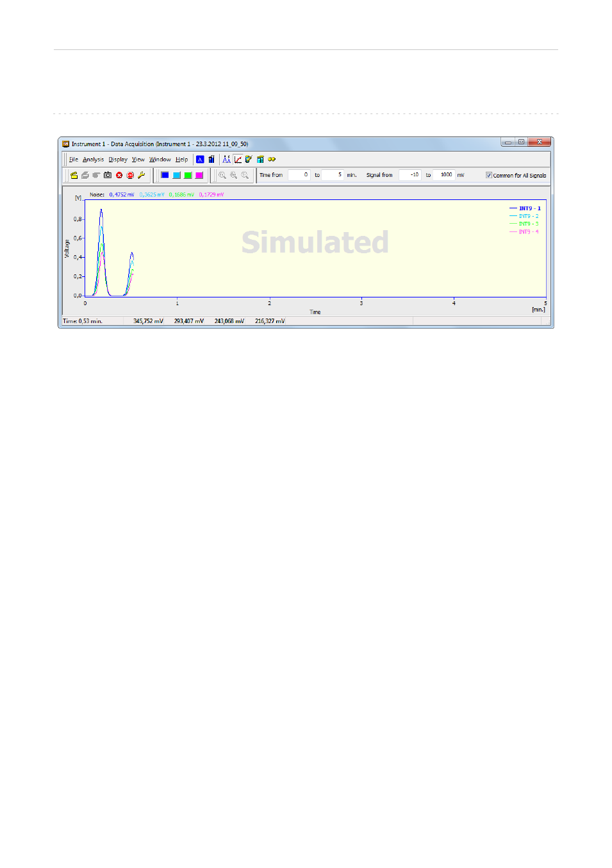The width and height of the screenshot is (612, 868).
Task: Toggle Common for All Signals checkbox
Action: (489, 175)
